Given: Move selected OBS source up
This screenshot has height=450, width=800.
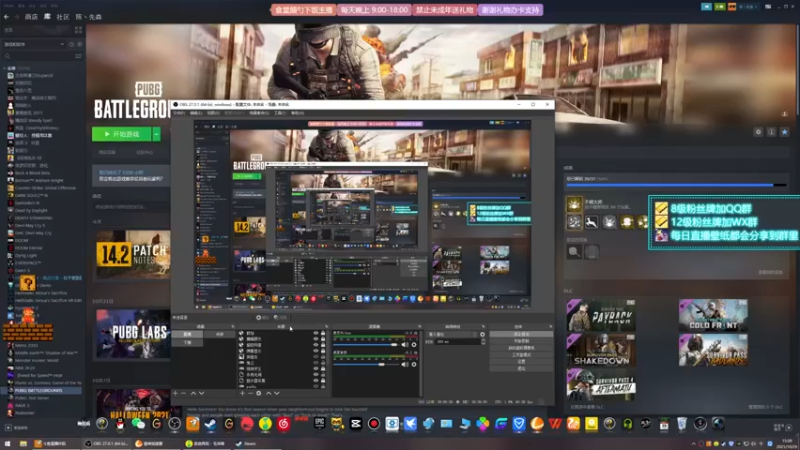Looking at the screenshot, I should [x=269, y=393].
